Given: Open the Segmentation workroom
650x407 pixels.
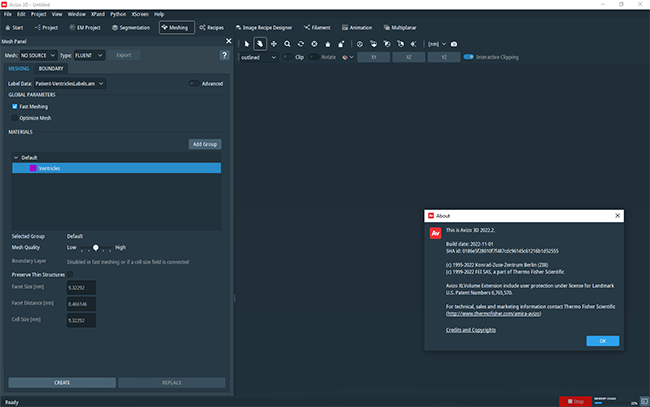Looking at the screenshot, I should (x=131, y=28).
